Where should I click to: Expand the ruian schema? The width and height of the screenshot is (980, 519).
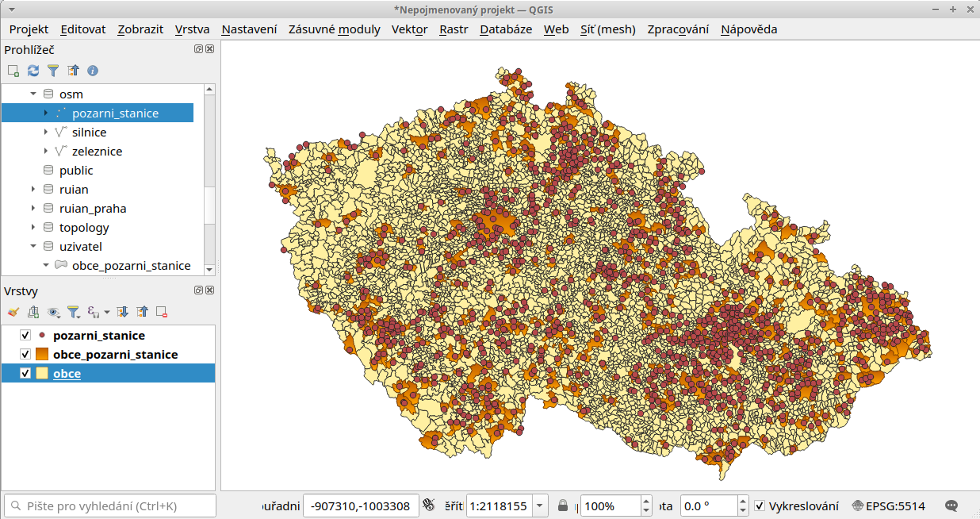coord(33,190)
